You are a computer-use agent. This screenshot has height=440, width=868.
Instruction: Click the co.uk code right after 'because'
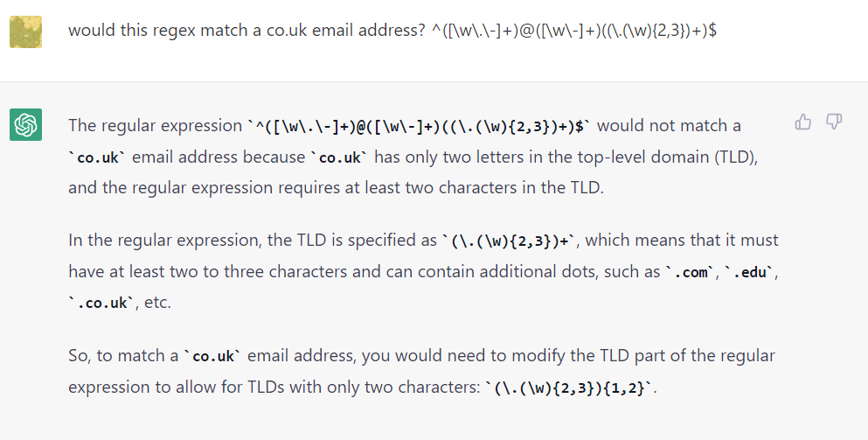click(340, 157)
